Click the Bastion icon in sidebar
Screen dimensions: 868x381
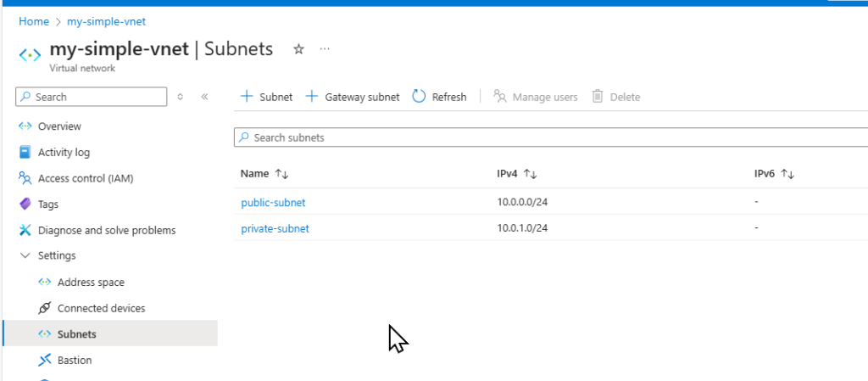pyautogui.click(x=45, y=361)
